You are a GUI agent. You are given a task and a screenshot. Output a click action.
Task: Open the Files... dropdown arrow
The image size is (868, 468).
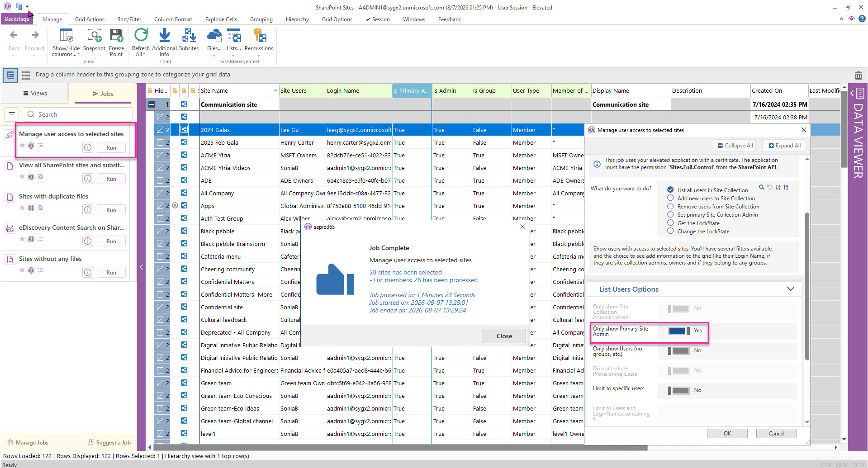click(214, 56)
